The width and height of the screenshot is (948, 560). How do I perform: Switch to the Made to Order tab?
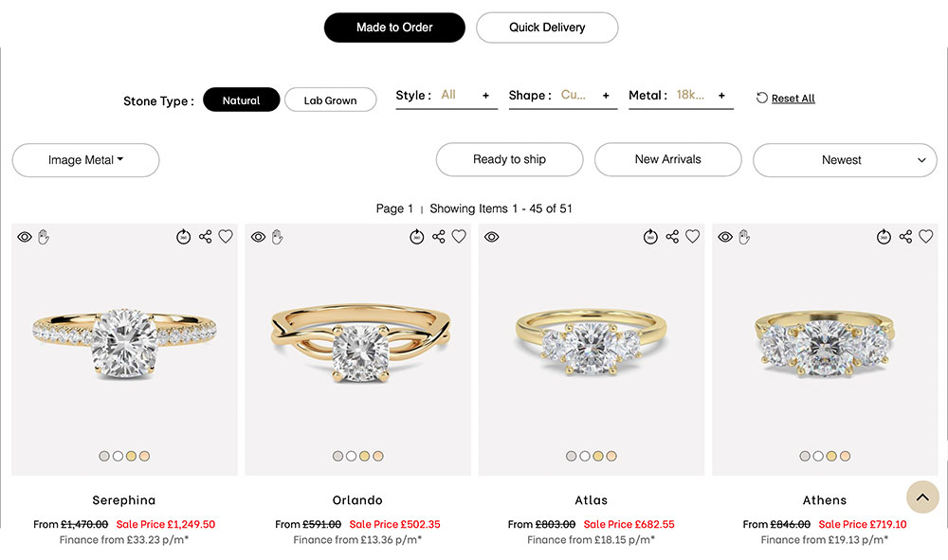point(394,27)
